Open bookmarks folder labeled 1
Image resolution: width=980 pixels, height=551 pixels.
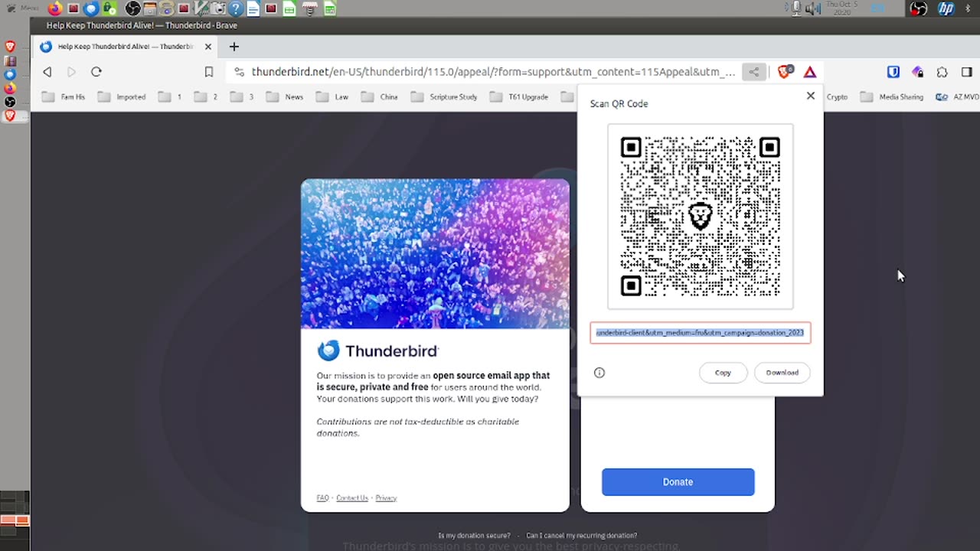[170, 97]
